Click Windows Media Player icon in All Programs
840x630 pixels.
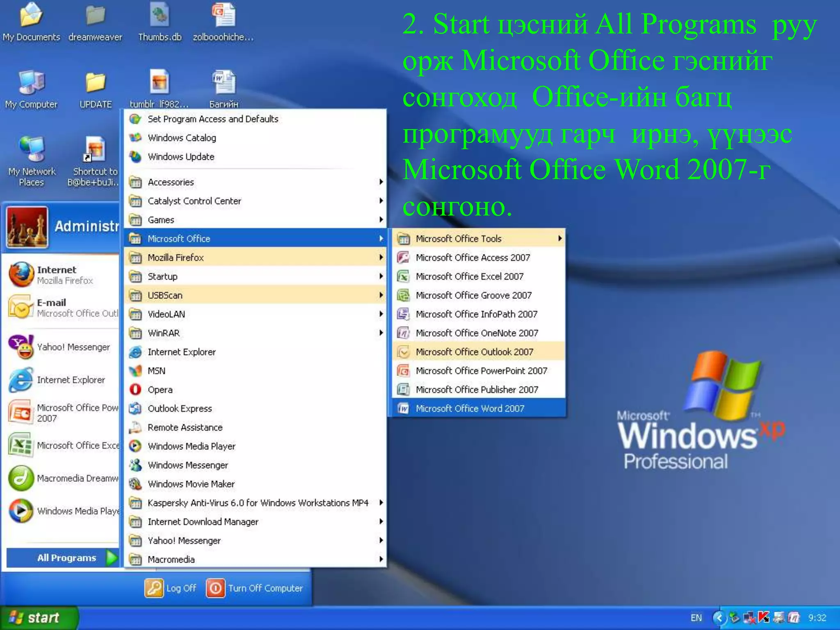point(135,446)
